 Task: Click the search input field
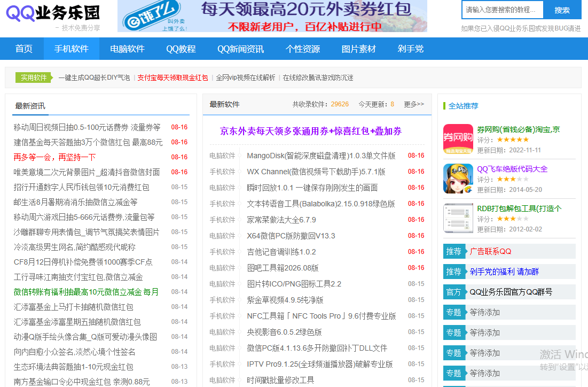point(503,10)
